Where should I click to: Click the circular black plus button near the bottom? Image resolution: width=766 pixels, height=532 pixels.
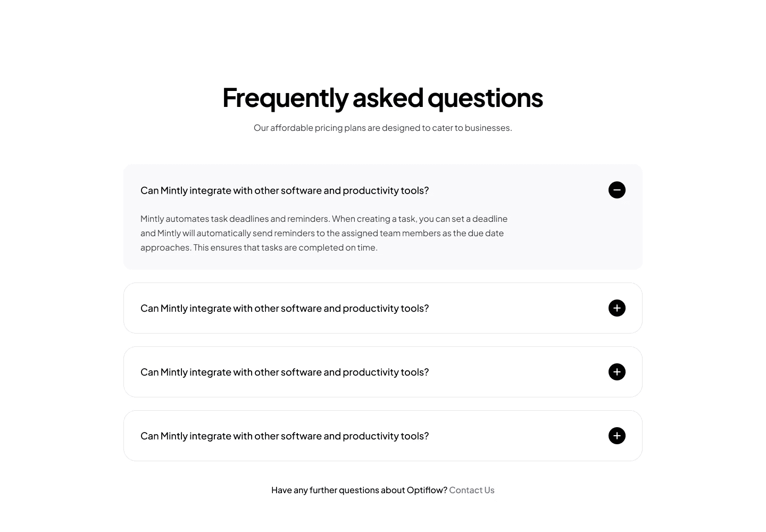tap(617, 436)
